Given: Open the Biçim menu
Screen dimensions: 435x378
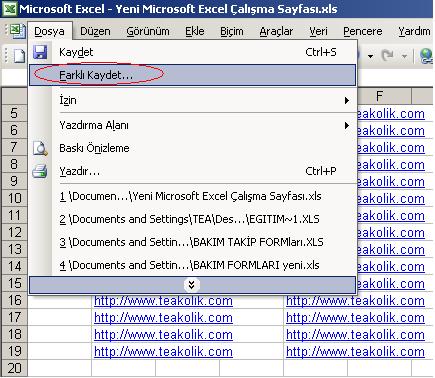Looking at the screenshot, I should (x=232, y=31).
